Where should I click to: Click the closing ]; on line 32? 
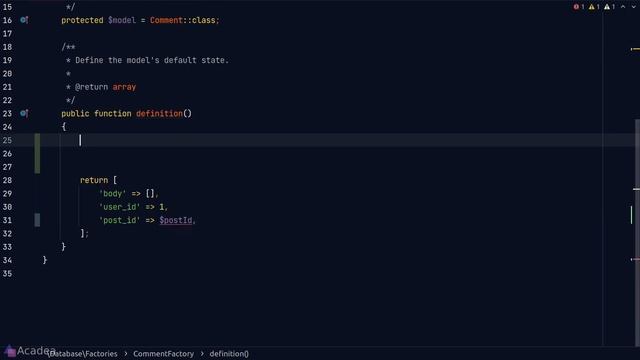[x=84, y=233]
